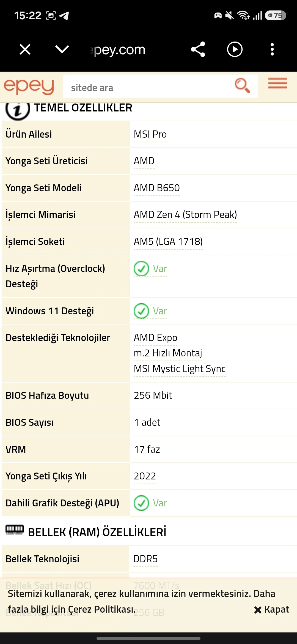Select AM5 (LGA 1718) socket link
This screenshot has width=297, height=644.
(x=168, y=242)
